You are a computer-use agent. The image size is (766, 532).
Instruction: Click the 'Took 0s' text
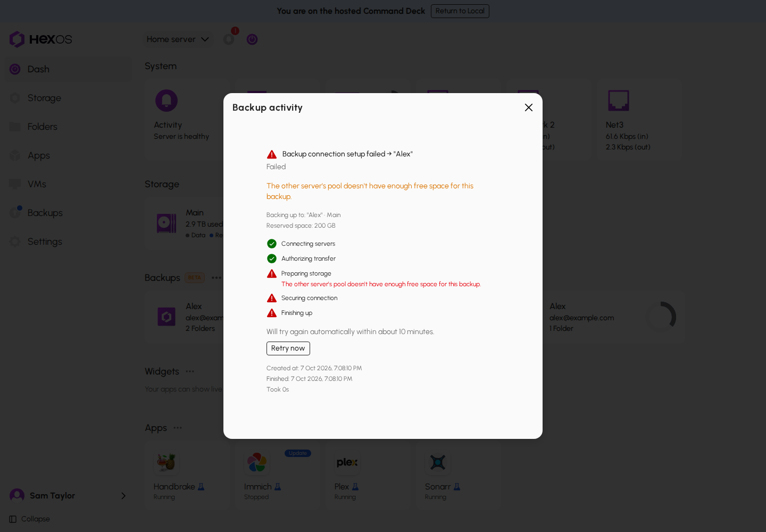(x=278, y=389)
